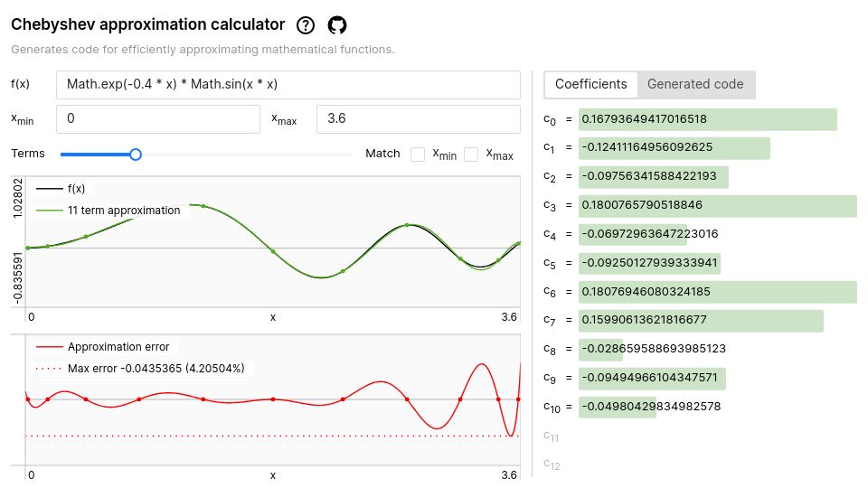Click the 1.02802 y-axis maximum label
Viewport: 868px width, 488px height.
18,198
